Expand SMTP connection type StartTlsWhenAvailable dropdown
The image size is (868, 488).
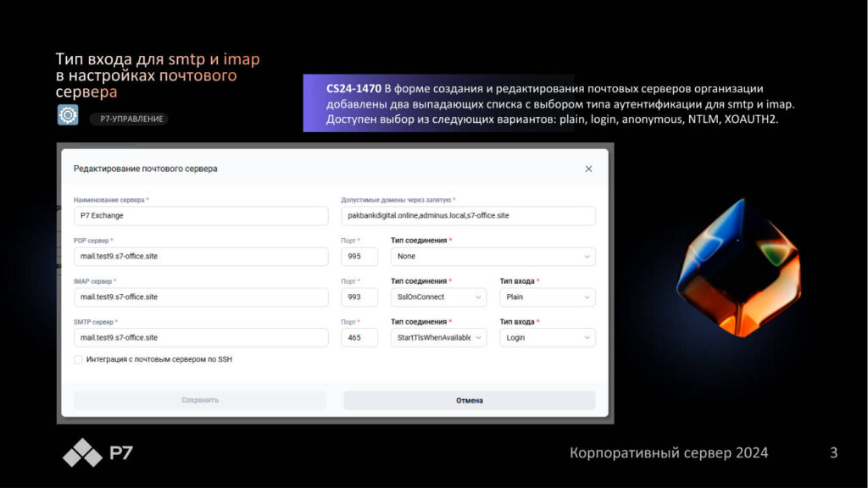[438, 337]
